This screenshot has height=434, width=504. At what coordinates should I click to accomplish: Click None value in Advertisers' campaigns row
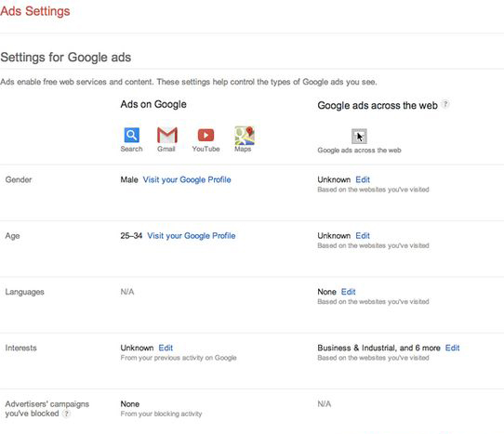130,404
